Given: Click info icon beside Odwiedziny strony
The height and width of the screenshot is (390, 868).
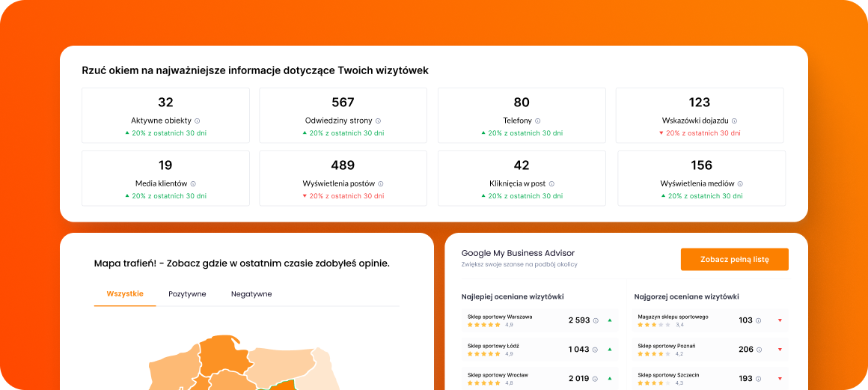Looking at the screenshot, I should 378,121.
